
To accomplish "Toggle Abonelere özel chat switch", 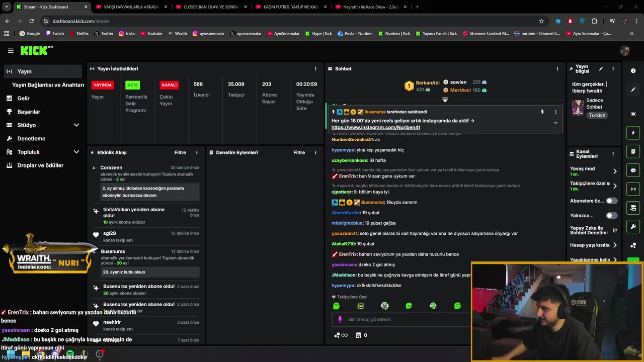I will [x=611, y=201].
